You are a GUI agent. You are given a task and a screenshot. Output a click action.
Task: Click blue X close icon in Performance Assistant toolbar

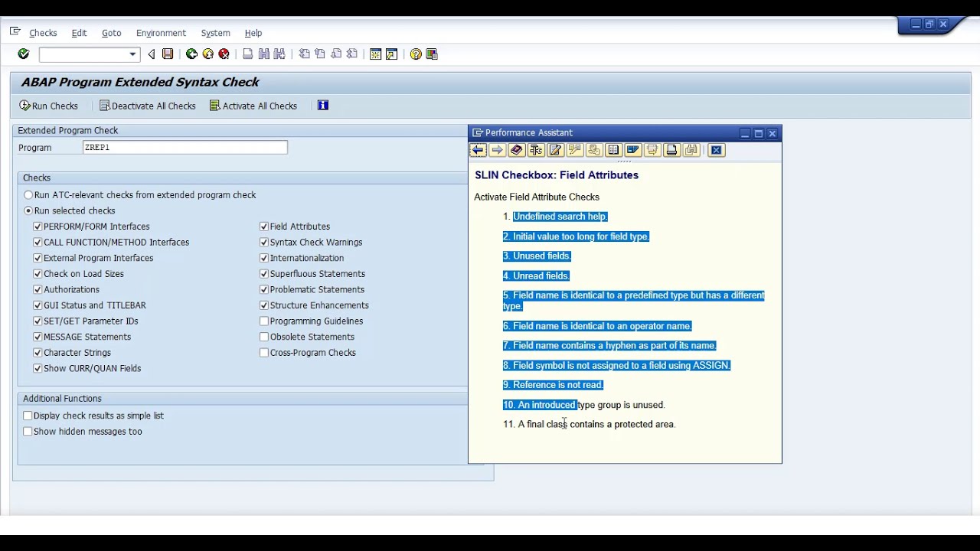(x=716, y=150)
